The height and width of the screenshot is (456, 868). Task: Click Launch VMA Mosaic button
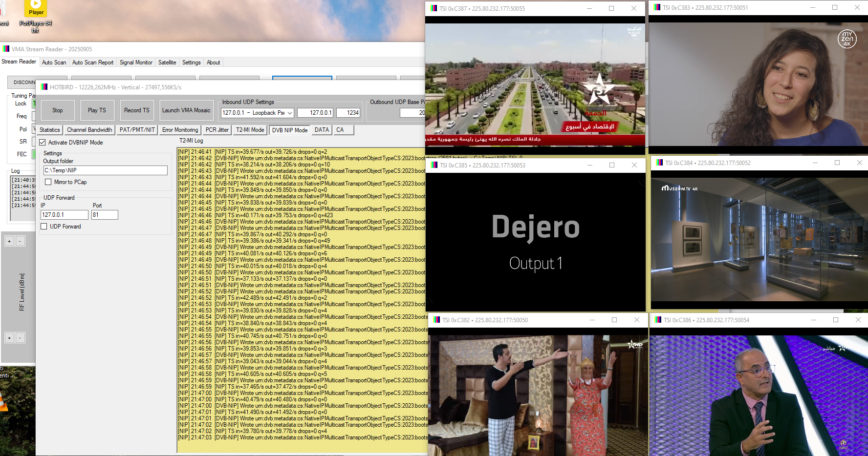click(x=186, y=110)
